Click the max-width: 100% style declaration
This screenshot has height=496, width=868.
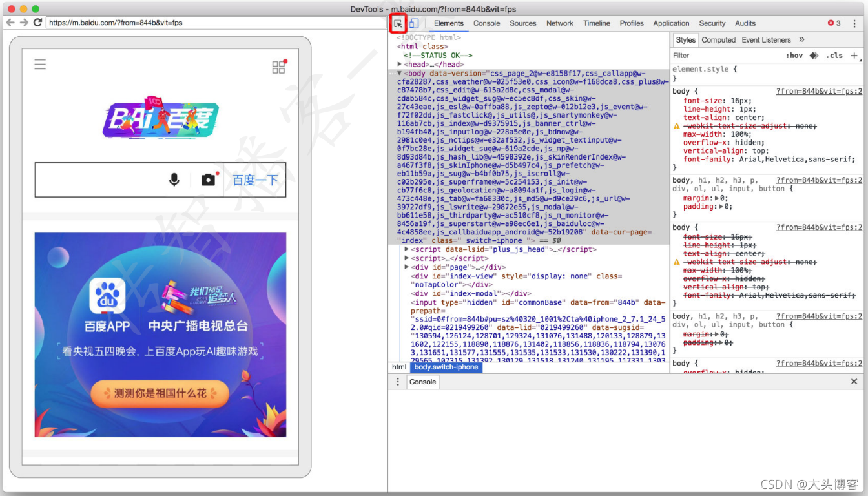pos(718,134)
